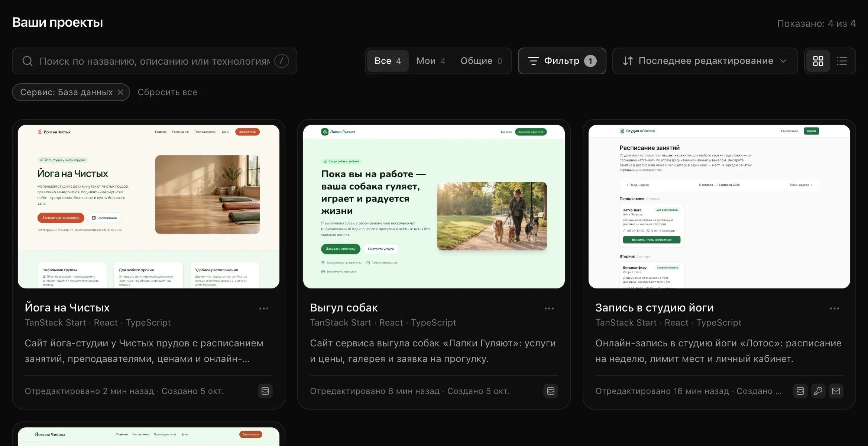This screenshot has height=446, width=868.
Task: Click the filter count badge 1
Action: point(590,61)
